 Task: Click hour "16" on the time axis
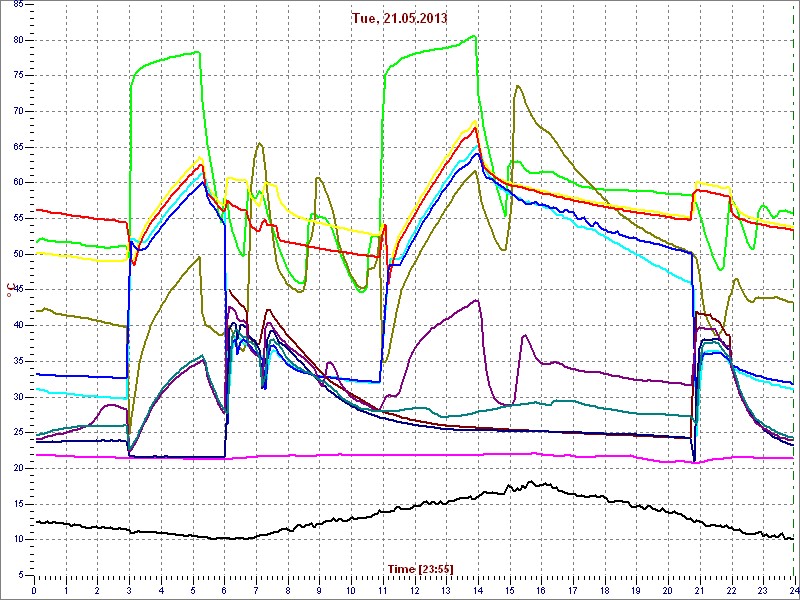(540, 590)
